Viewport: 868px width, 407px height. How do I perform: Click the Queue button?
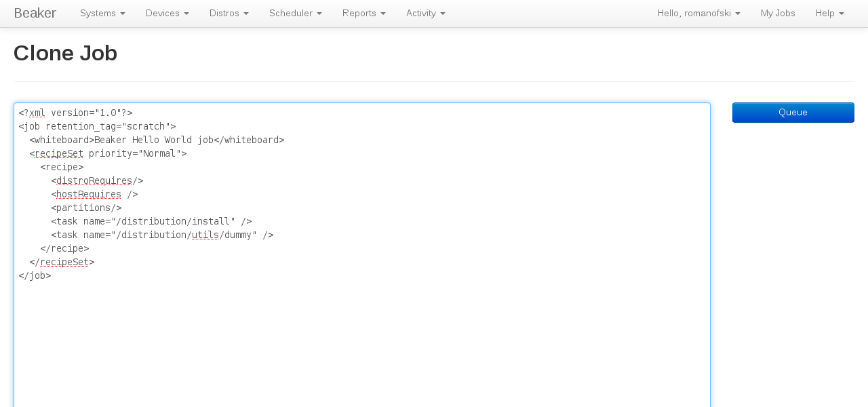[x=793, y=113]
